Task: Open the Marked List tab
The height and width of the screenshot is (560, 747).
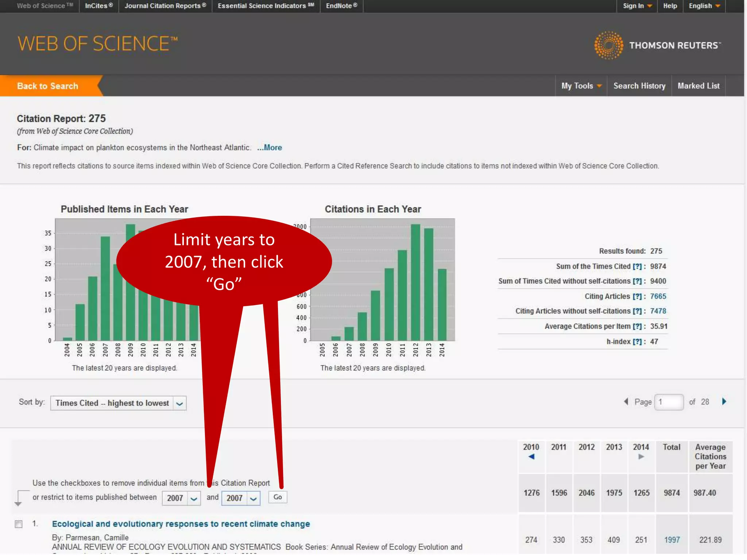Action: (698, 86)
